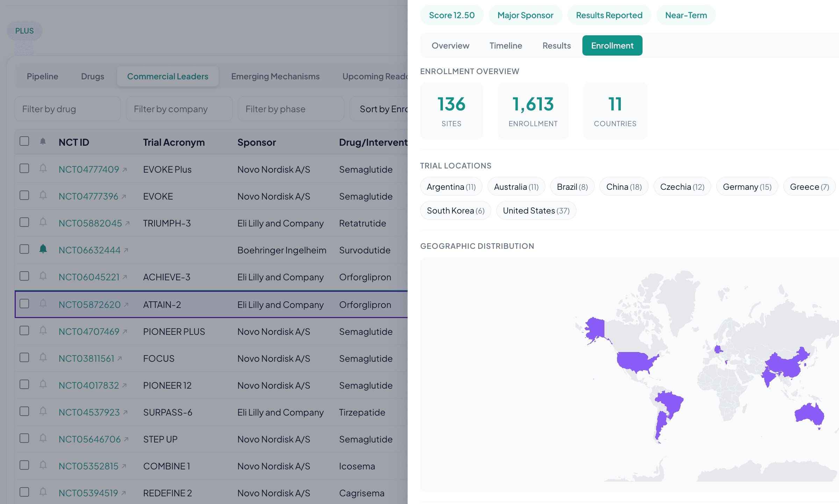Toggle alert bell for TRIUMPH-3 row

click(43, 222)
